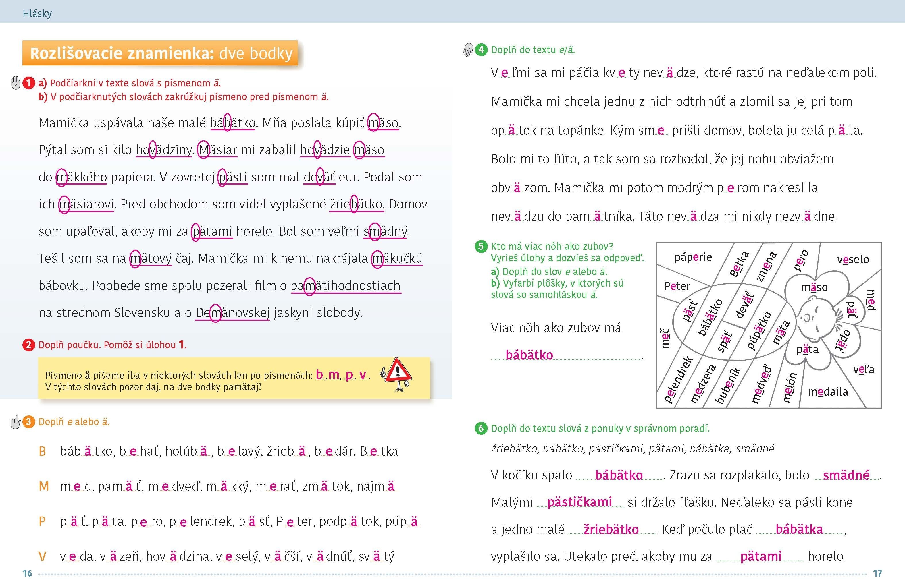
Task: Click the red number 1 circle
Action: point(28,83)
